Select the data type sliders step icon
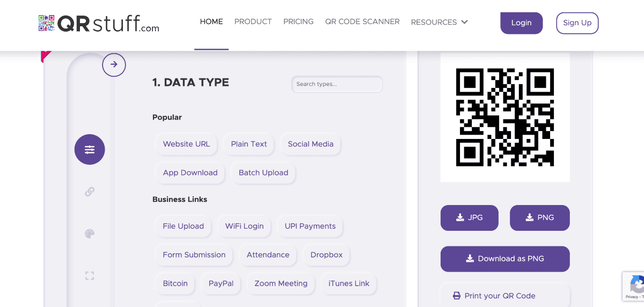Image resolution: width=644 pixels, height=307 pixels. pyautogui.click(x=90, y=150)
